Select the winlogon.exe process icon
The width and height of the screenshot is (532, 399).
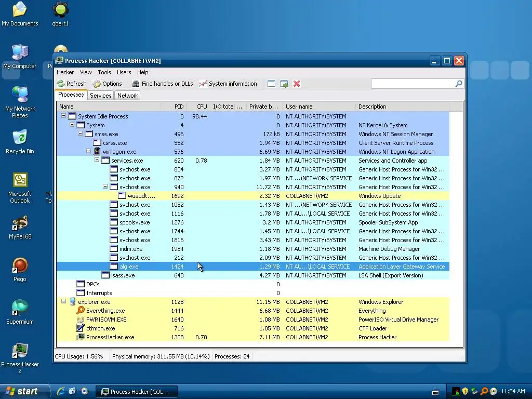(97, 151)
